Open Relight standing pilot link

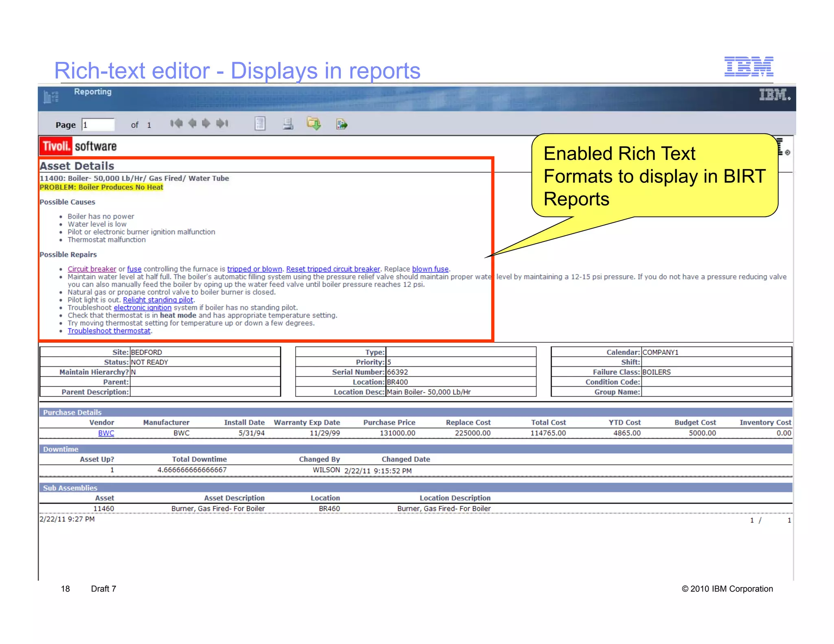(158, 300)
